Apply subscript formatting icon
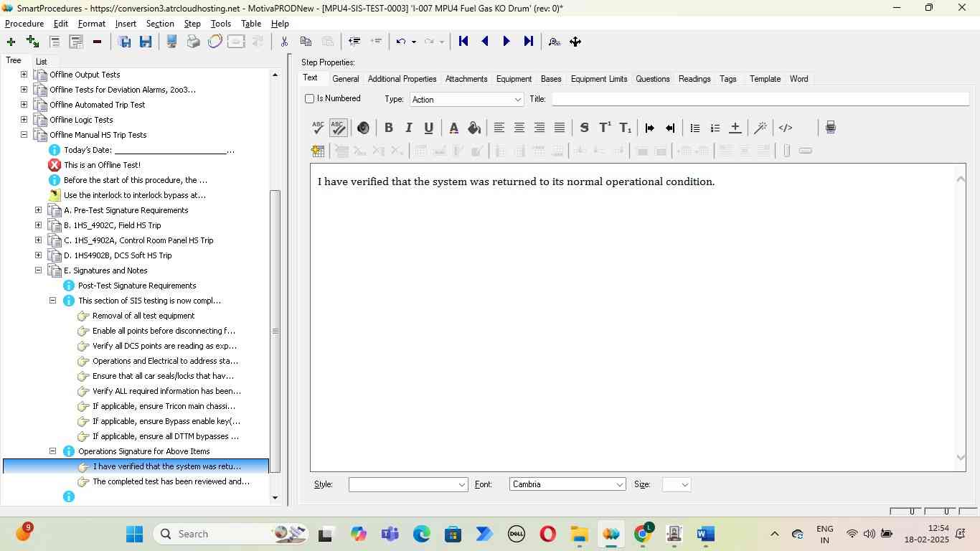 click(x=626, y=128)
